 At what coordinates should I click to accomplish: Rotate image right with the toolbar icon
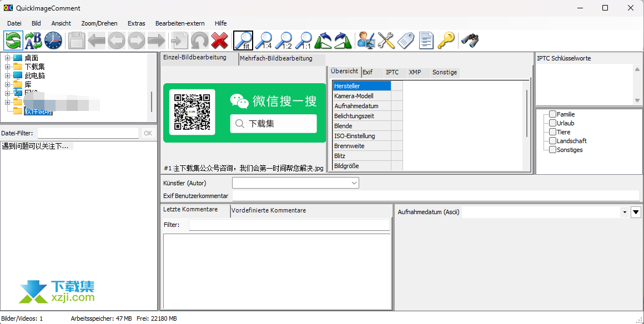point(343,40)
